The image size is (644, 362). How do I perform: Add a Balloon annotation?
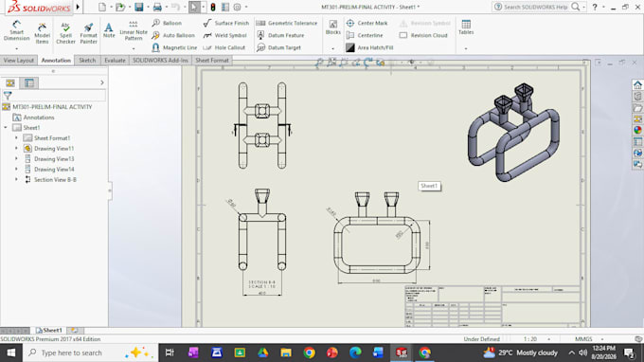pos(167,23)
